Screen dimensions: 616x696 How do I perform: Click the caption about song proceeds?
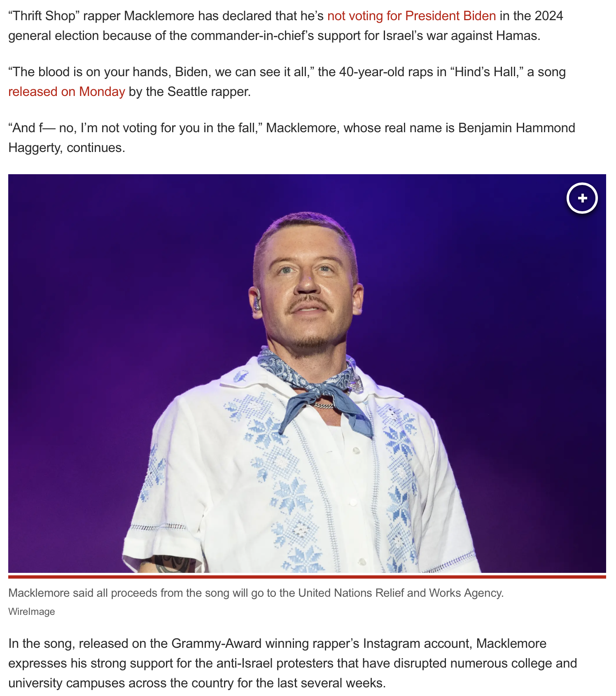click(256, 593)
